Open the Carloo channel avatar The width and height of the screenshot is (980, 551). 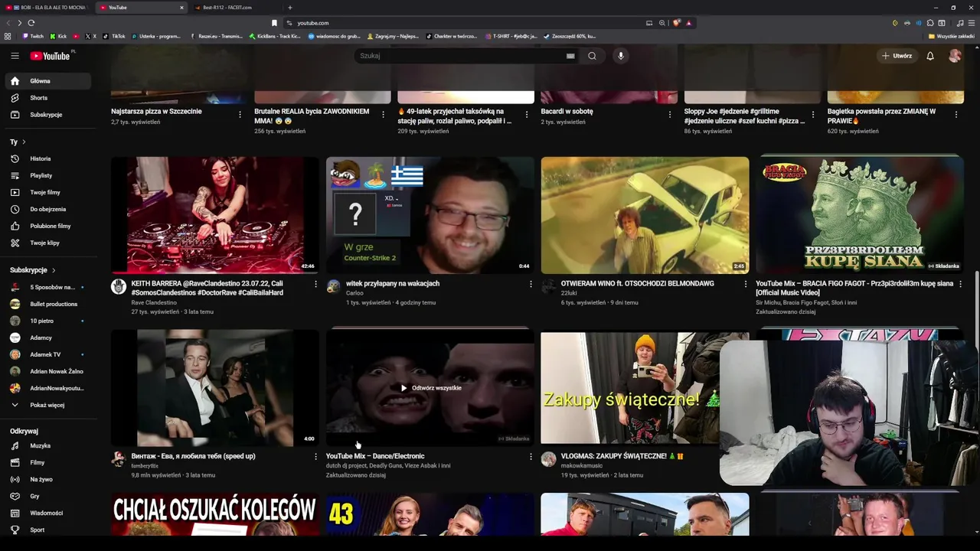pos(334,286)
